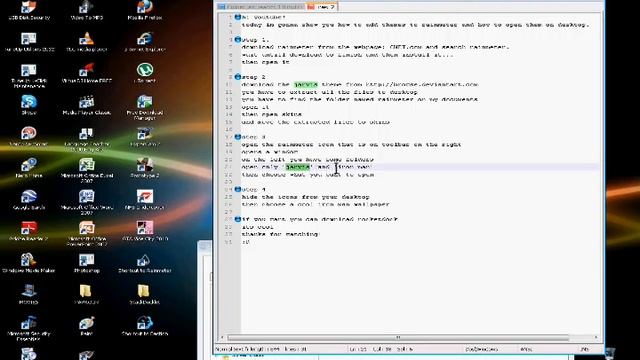Click the document length info in status bar
Viewport: 640px width, 360px height.
(261, 349)
